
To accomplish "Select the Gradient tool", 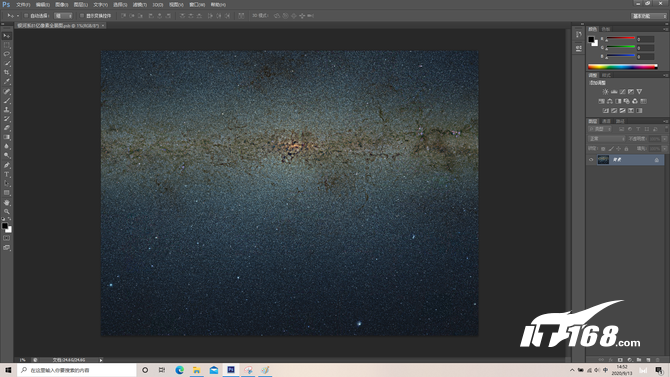I will tap(6, 137).
